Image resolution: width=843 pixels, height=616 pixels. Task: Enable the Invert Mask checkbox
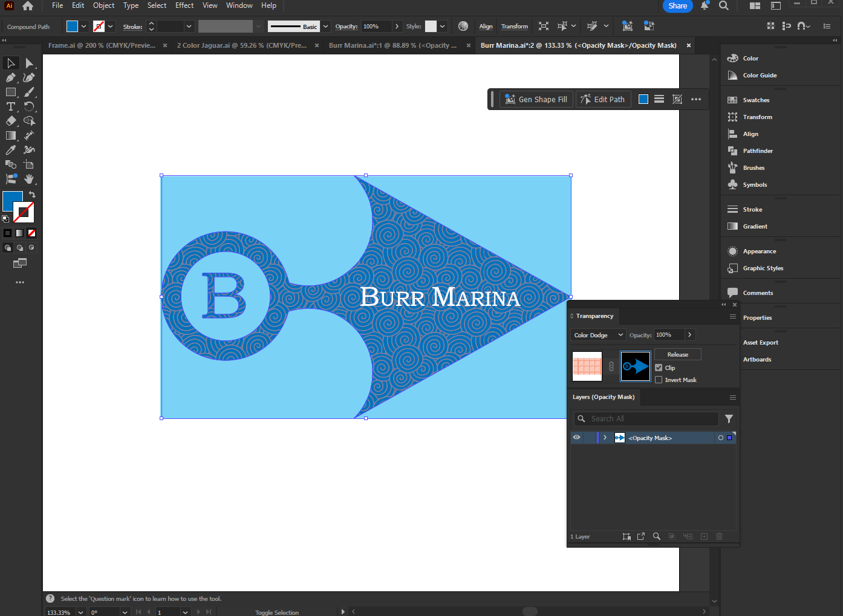(659, 380)
